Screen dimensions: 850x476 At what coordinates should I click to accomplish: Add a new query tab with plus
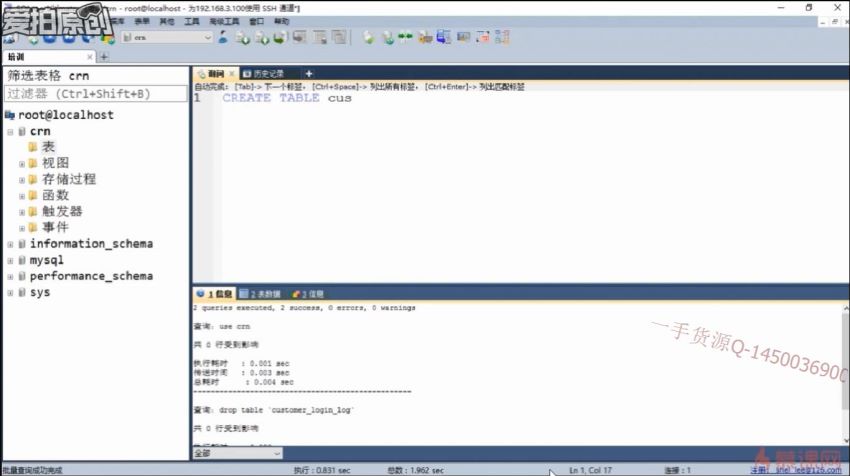click(x=309, y=73)
